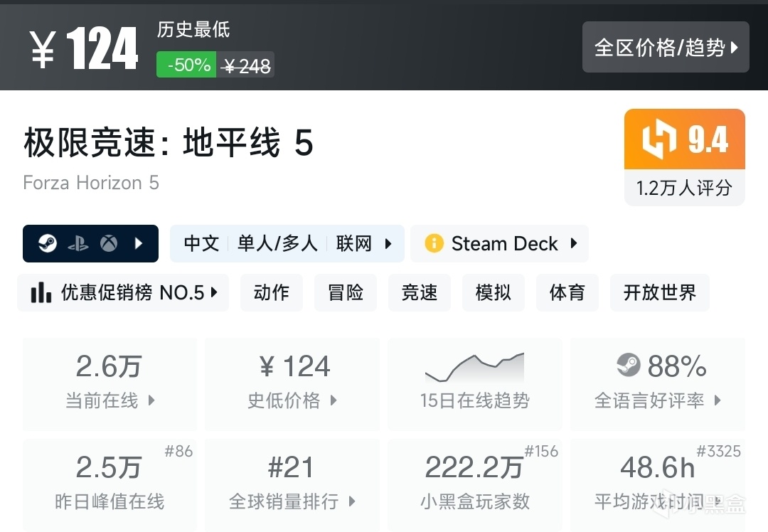
Task: Expand Steam Deck compatibility arrow
Action: [x=573, y=244]
